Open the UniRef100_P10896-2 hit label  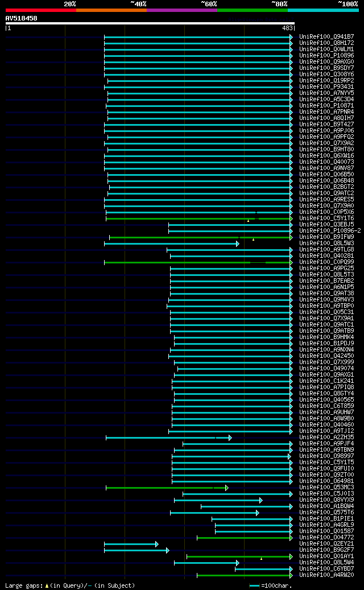click(x=330, y=230)
